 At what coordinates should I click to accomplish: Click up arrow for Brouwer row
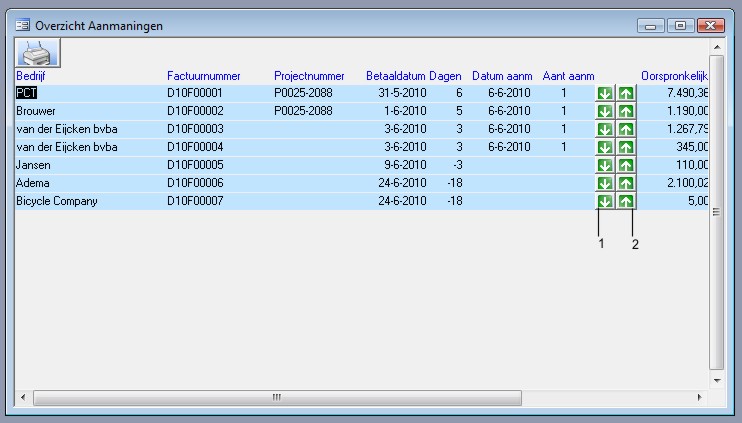[x=626, y=111]
